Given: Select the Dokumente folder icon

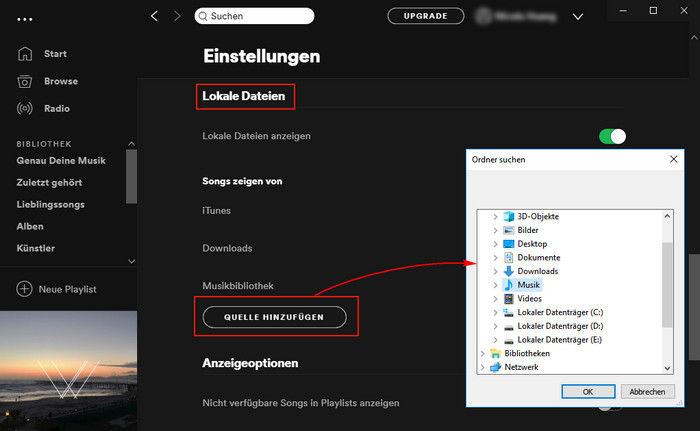Looking at the screenshot, I should coord(508,258).
